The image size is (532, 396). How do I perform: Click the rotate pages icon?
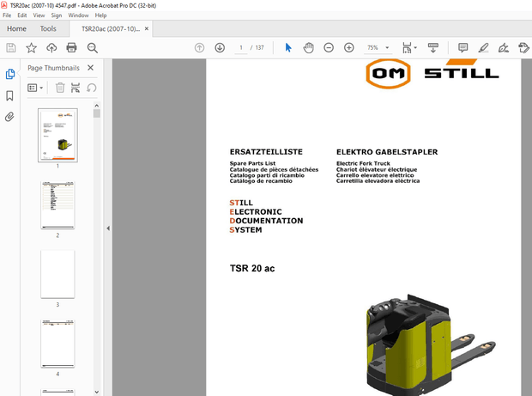pyautogui.click(x=91, y=88)
